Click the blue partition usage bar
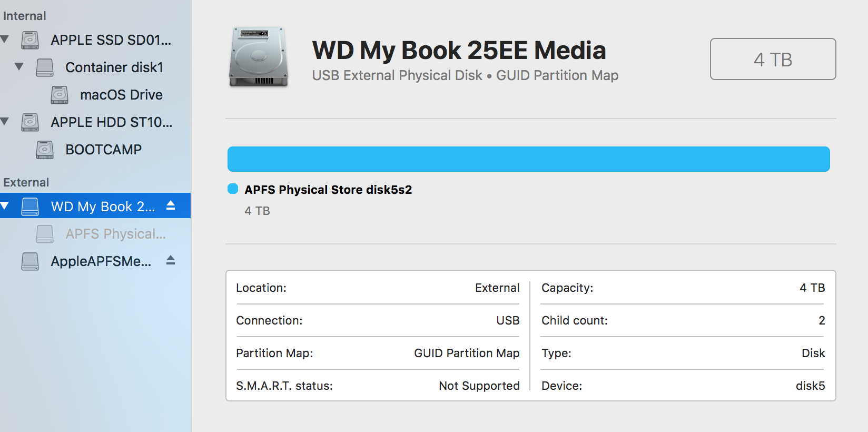The height and width of the screenshot is (432, 868). click(x=528, y=159)
